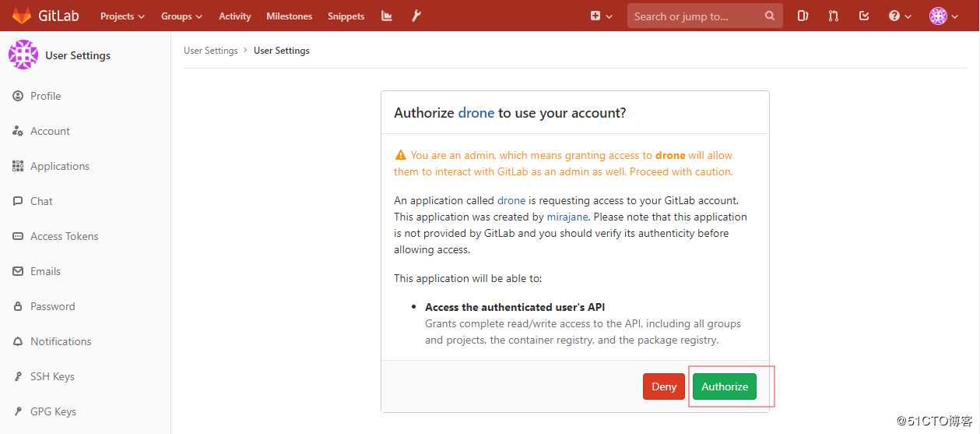This screenshot has width=980, height=434.
Task: Open the Groups dropdown menu
Action: click(181, 16)
